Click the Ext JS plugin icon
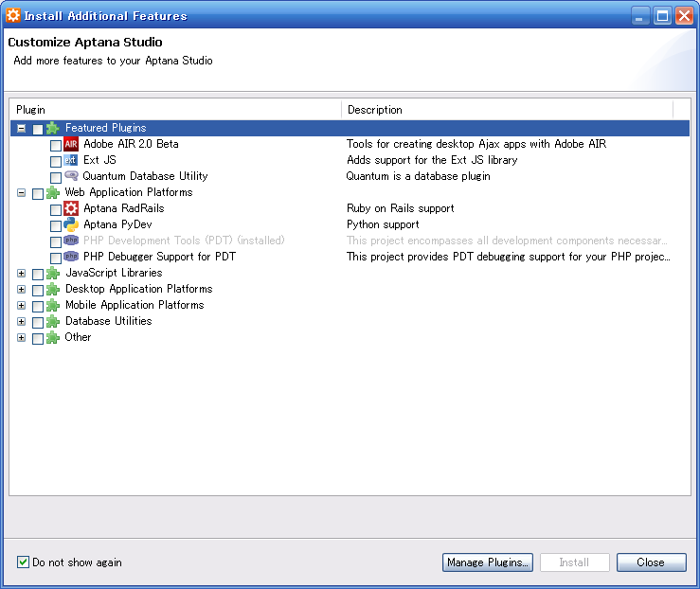The image size is (700, 589). [x=71, y=160]
